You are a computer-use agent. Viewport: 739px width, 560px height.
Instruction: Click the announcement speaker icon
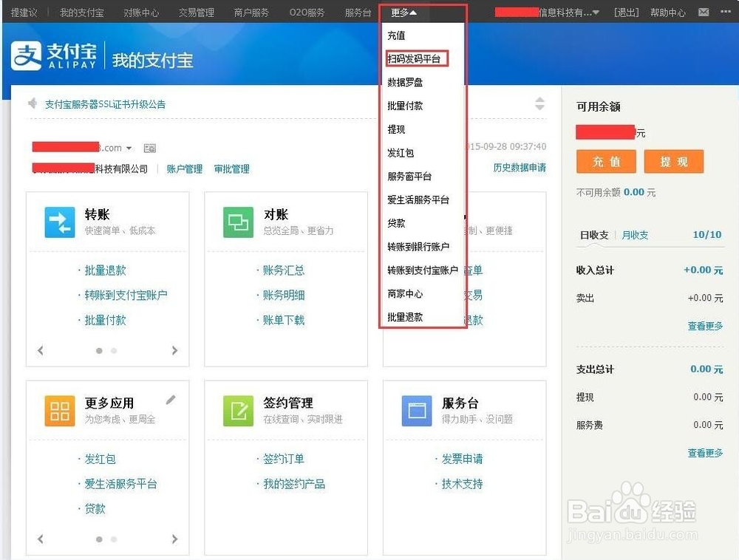(33, 103)
